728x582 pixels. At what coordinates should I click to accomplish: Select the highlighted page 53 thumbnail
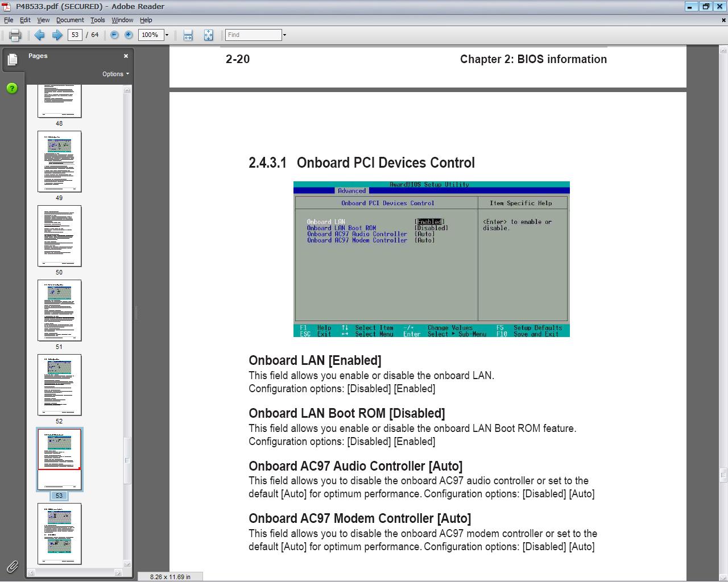pos(59,459)
